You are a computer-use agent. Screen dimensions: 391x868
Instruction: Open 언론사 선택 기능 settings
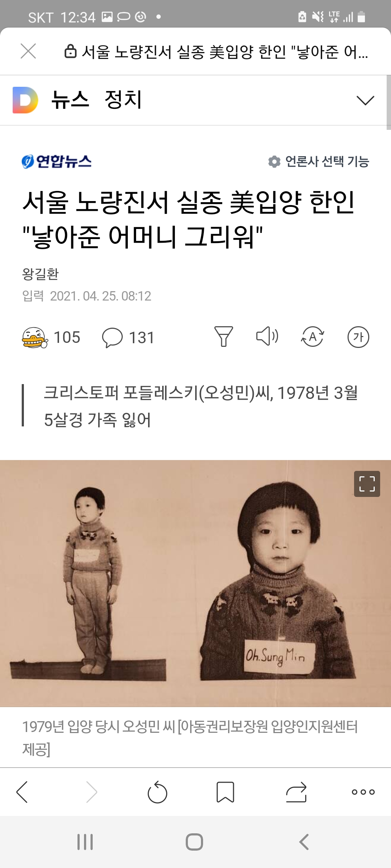[x=318, y=161]
